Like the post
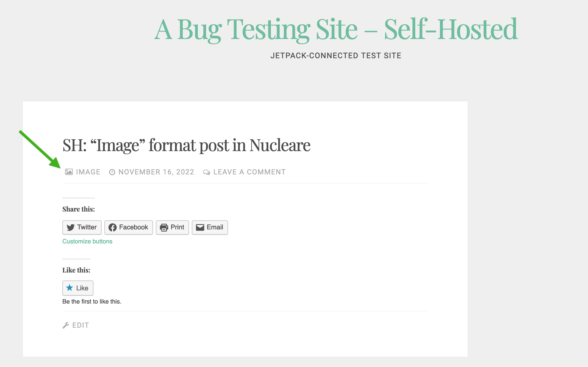 click(78, 288)
